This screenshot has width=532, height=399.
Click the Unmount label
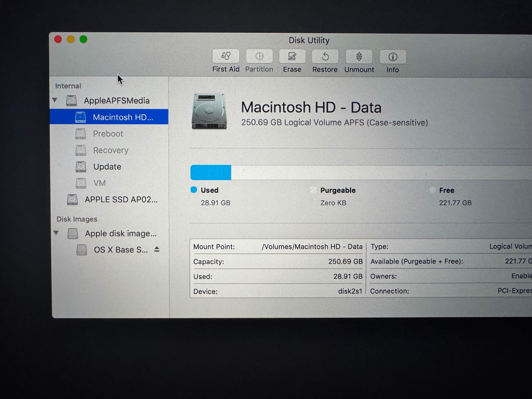tap(359, 70)
